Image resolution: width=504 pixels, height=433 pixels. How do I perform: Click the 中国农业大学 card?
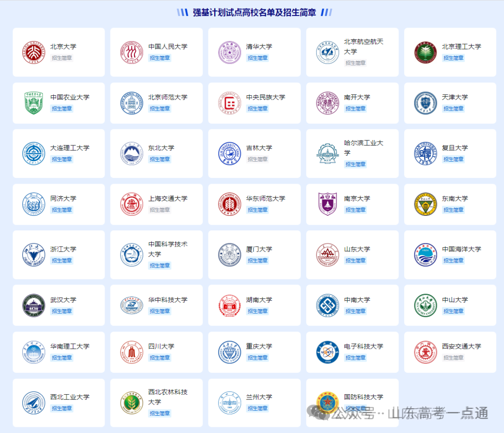click(59, 103)
